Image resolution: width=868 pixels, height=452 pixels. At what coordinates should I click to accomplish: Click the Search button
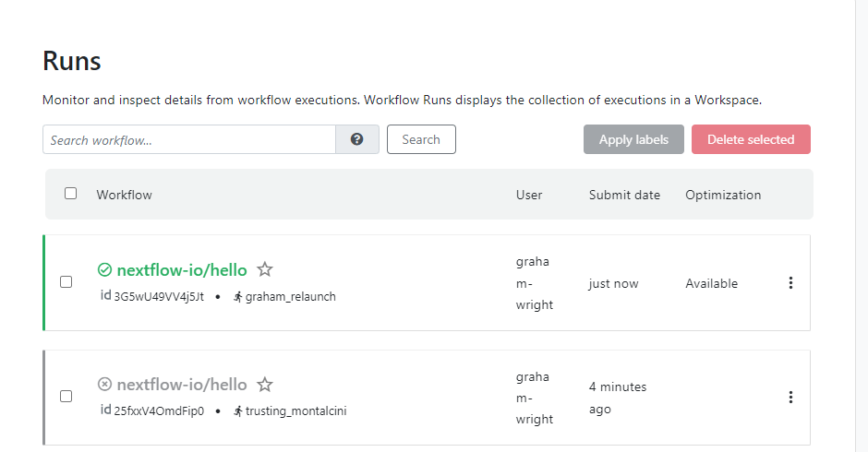click(421, 139)
